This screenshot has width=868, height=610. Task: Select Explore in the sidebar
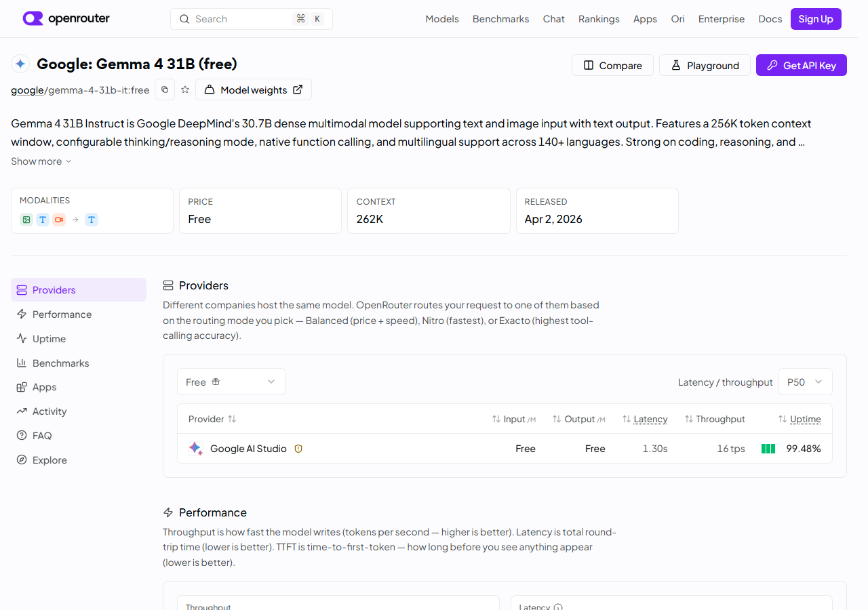[79, 460]
